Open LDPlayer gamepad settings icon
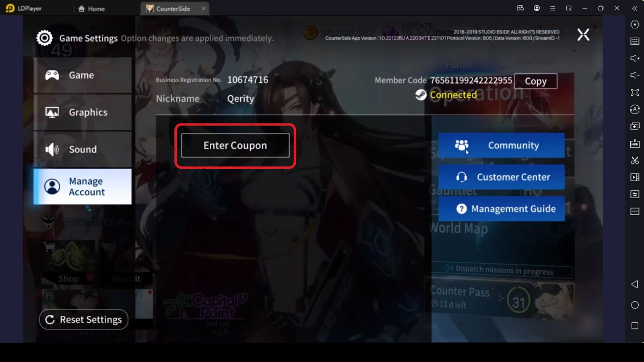The height and width of the screenshot is (362, 644). pos(520,8)
